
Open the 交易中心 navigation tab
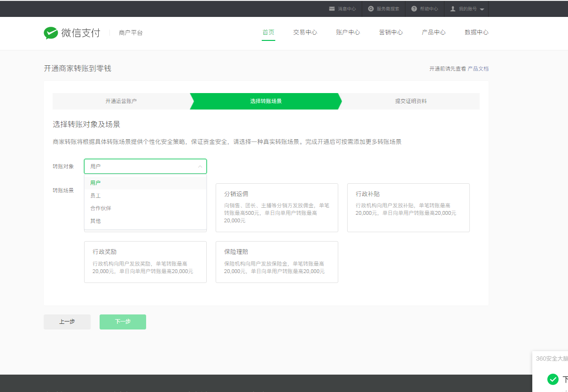(305, 32)
